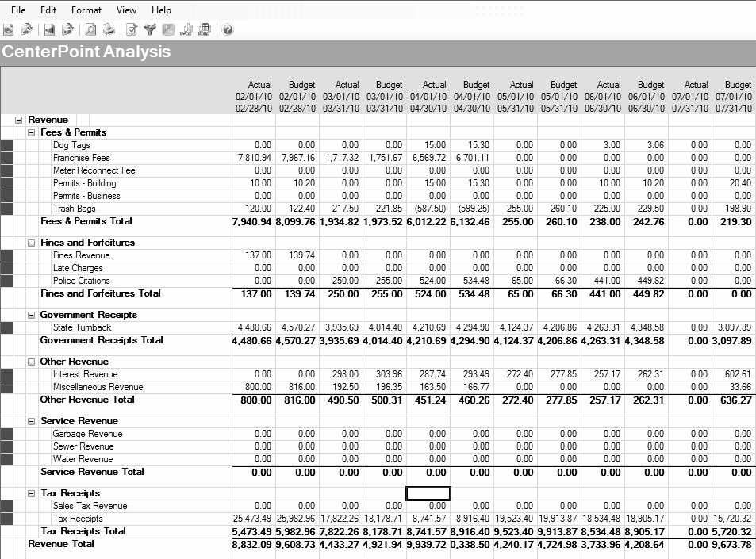Screen dimensions: 756x559
Task: Click the outlined empty cell in Tax Receipts row
Action: point(428,493)
